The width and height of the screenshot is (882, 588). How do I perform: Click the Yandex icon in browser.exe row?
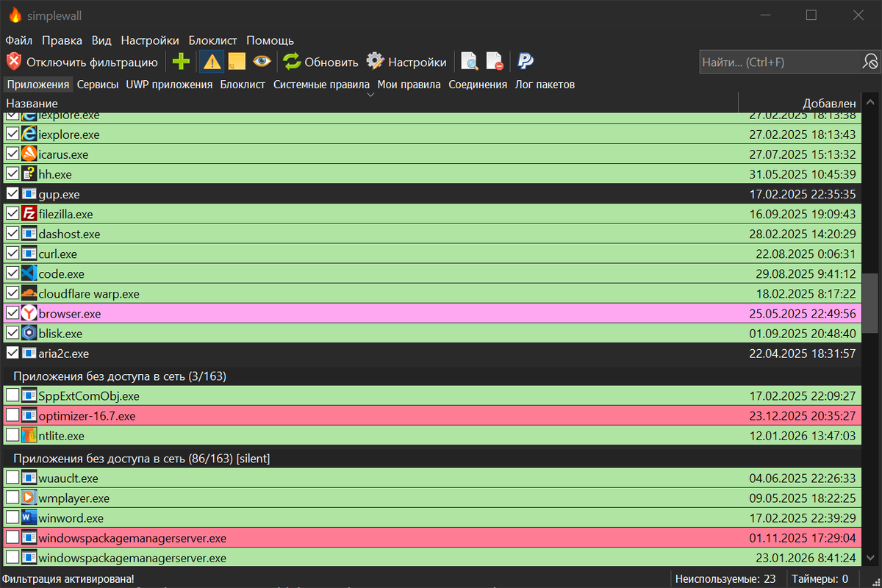coord(29,313)
